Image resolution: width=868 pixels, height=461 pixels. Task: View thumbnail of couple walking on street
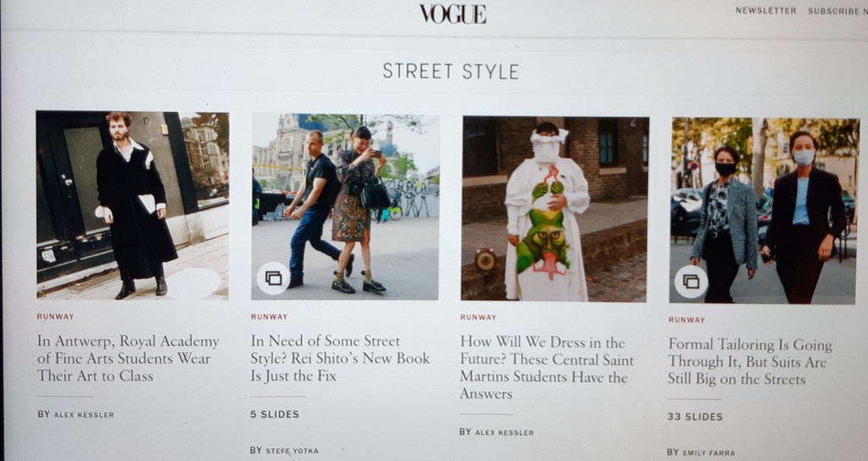[345, 207]
